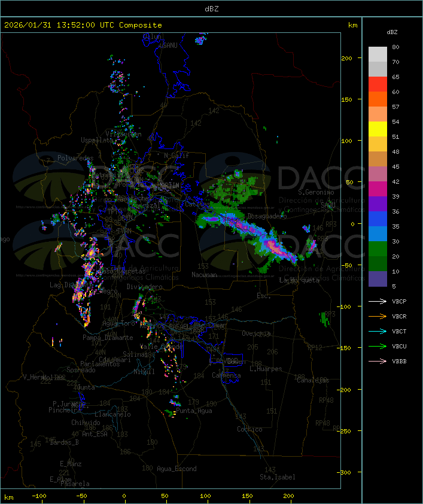The height and width of the screenshot is (504, 423).
Task: Select the magenta 39 dBZ legend color
Action: tap(378, 189)
